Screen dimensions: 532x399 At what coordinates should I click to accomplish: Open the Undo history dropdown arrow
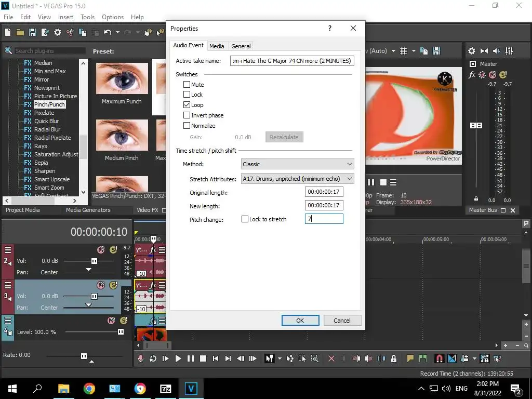pyautogui.click(x=117, y=32)
